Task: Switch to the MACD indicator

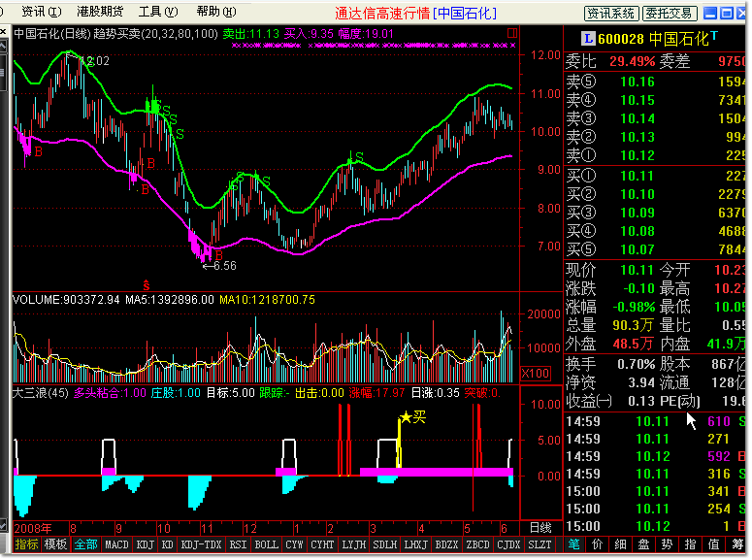Action: coord(117,544)
